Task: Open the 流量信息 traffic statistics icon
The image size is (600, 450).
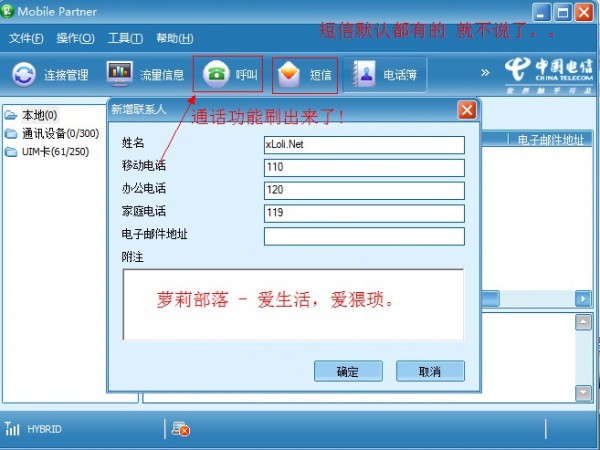Action: coord(119,73)
